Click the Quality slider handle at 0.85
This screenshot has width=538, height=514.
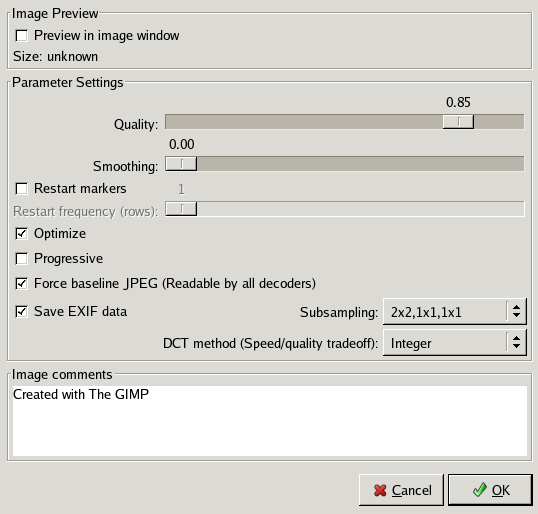tap(458, 122)
